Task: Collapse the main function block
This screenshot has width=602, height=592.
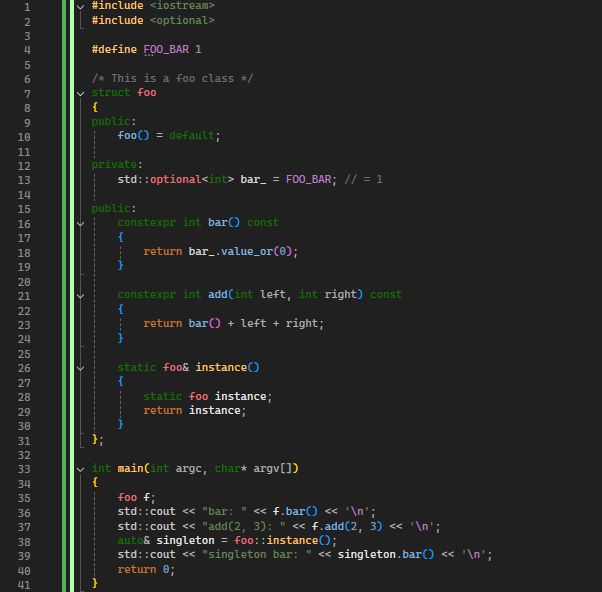Action: tap(81, 469)
